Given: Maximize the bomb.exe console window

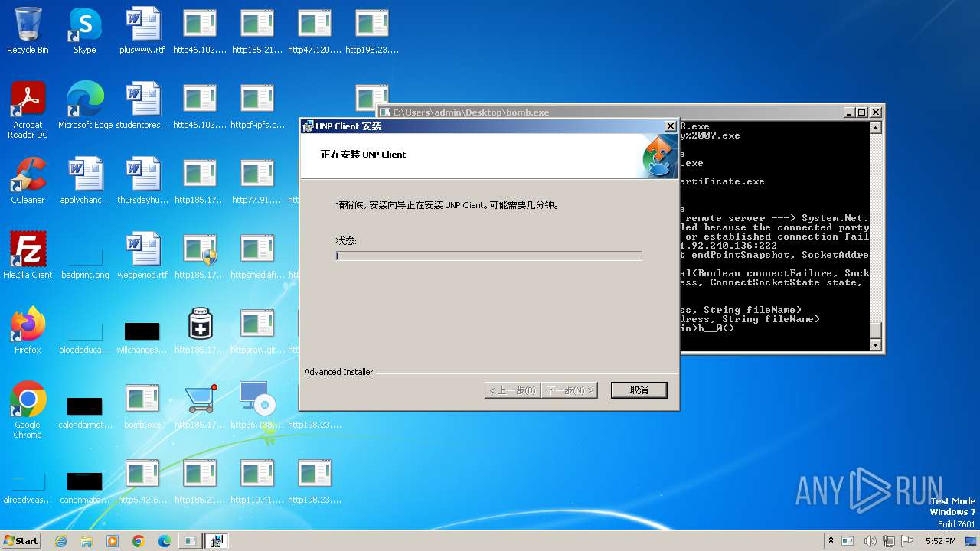Looking at the screenshot, I should tap(861, 112).
